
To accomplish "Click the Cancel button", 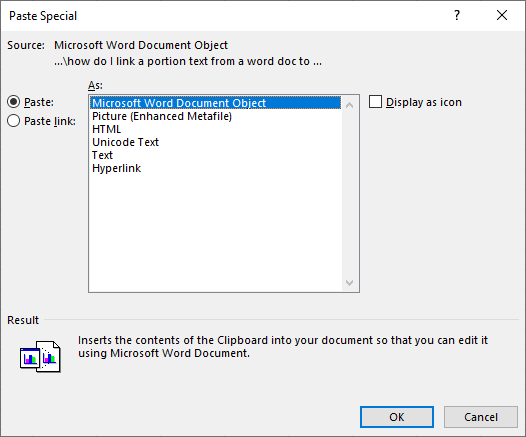I will tap(481, 417).
